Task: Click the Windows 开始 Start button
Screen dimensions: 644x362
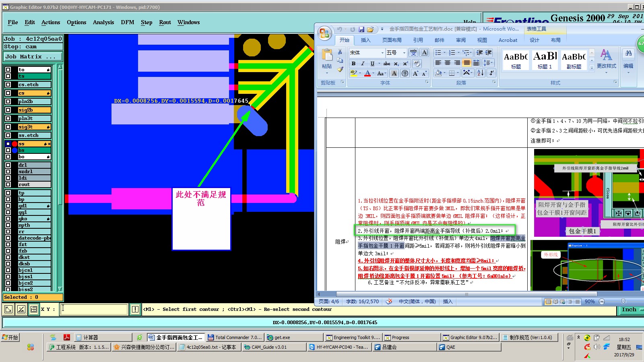Action: [10, 337]
